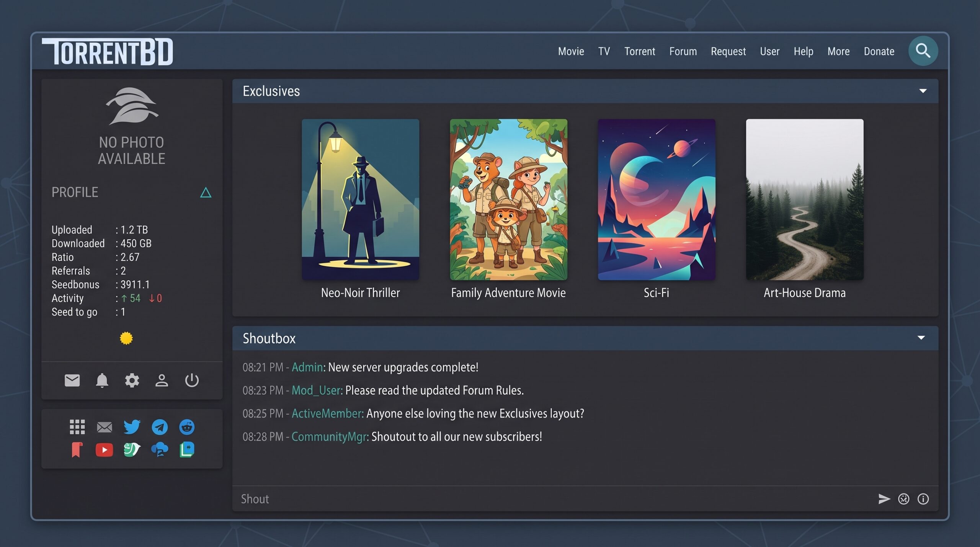Open the messages envelope in profile panel
980x547 pixels.
72,380
